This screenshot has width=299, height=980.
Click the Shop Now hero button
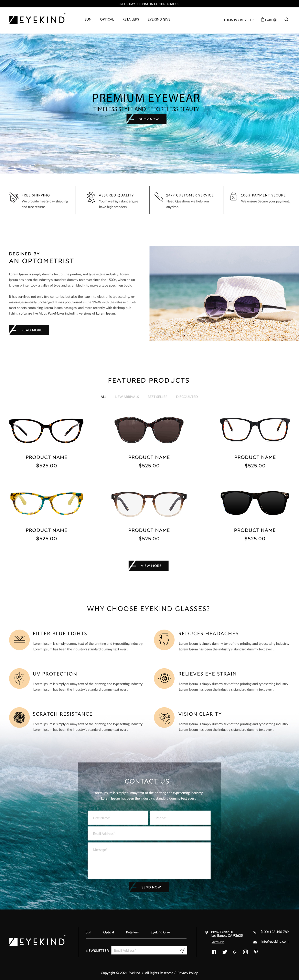pyautogui.click(x=146, y=119)
